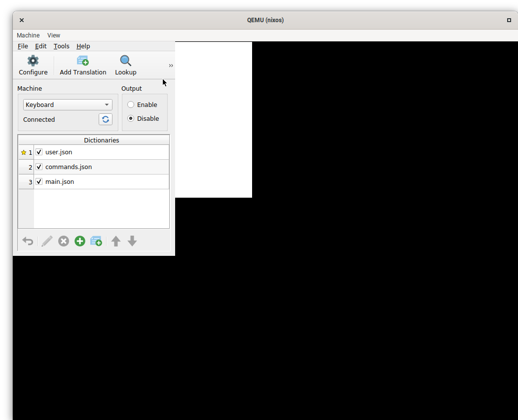Move dictionary up with arrow icon
518x420 pixels.
pos(116,241)
